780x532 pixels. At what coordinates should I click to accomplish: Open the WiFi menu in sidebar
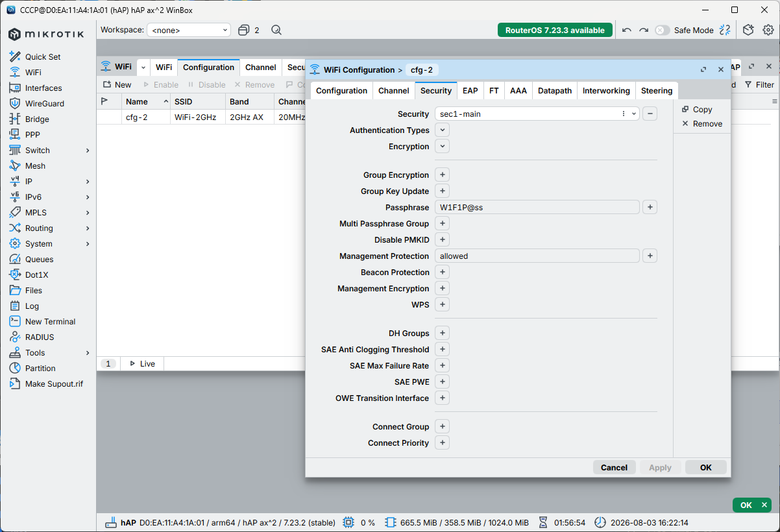pos(33,73)
